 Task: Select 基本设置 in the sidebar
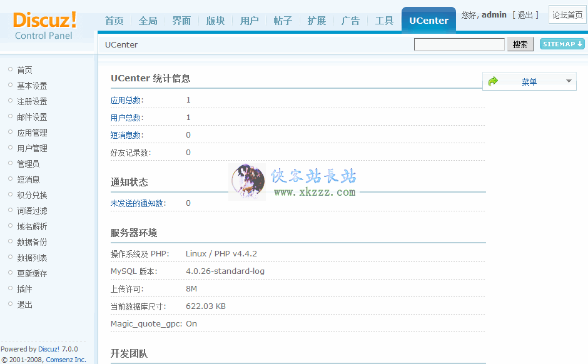coord(32,86)
